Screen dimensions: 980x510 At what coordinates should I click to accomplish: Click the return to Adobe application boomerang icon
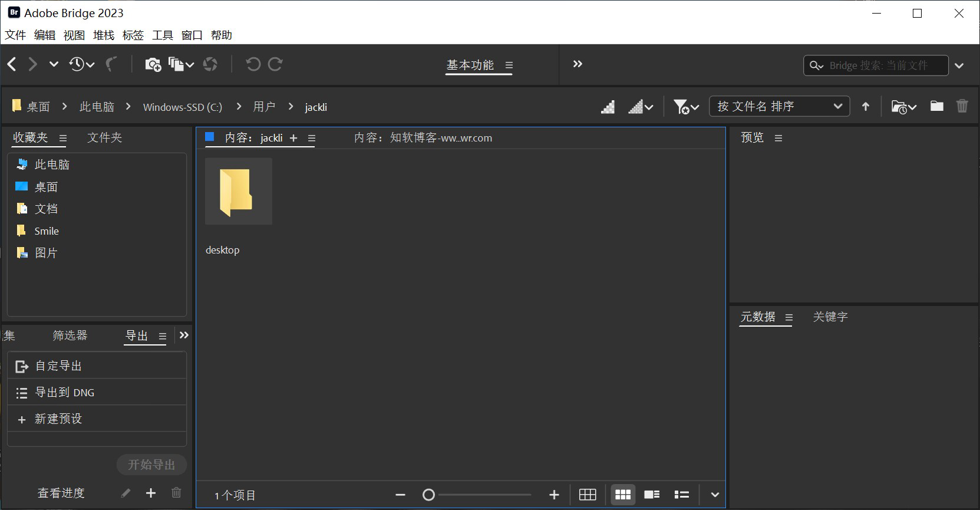(x=111, y=64)
